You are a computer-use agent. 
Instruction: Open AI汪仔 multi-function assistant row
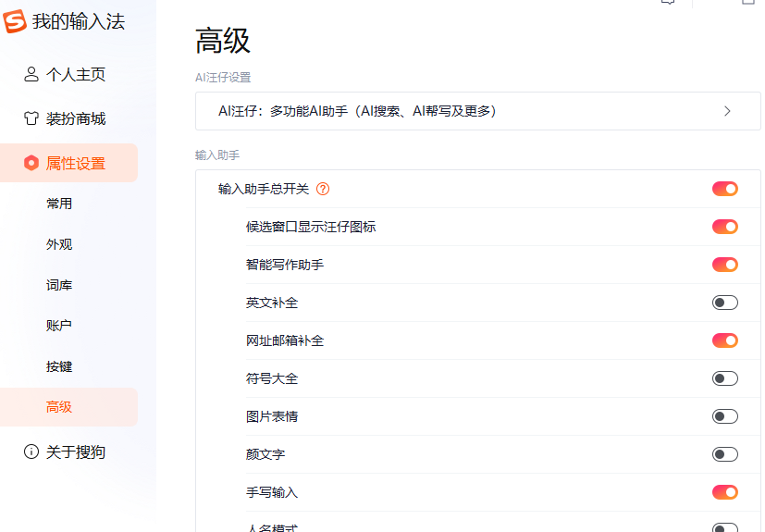click(x=478, y=111)
